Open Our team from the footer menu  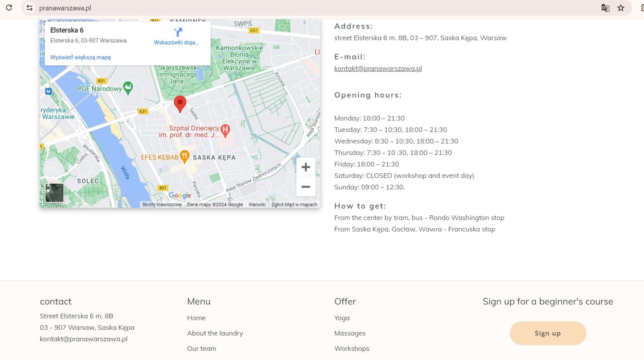click(202, 348)
